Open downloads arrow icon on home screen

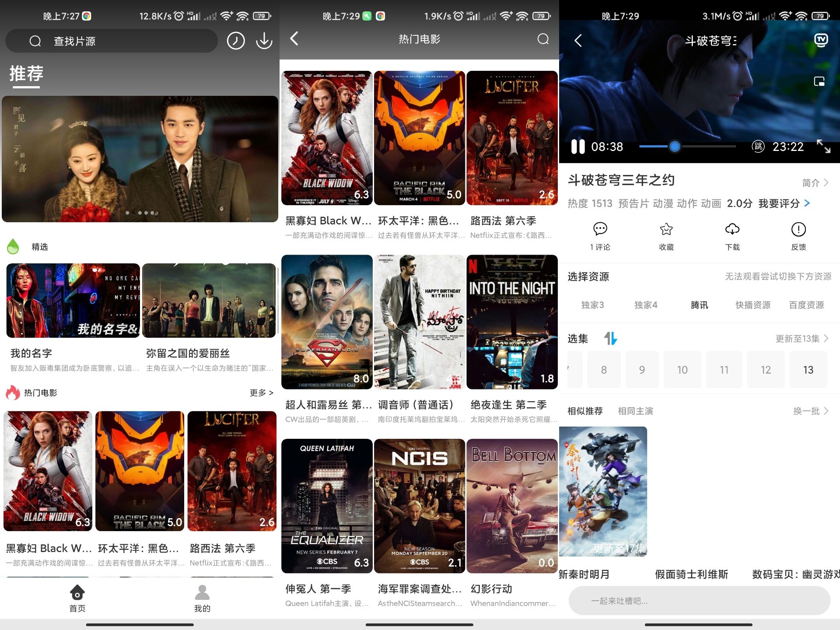[x=264, y=41]
